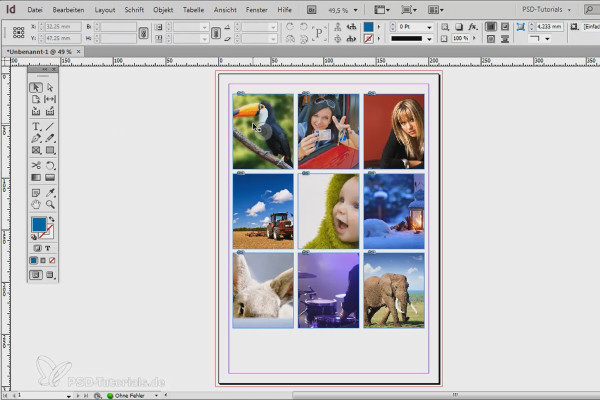
Task: Select the Selection tool (black arrow)
Action: click(36, 88)
